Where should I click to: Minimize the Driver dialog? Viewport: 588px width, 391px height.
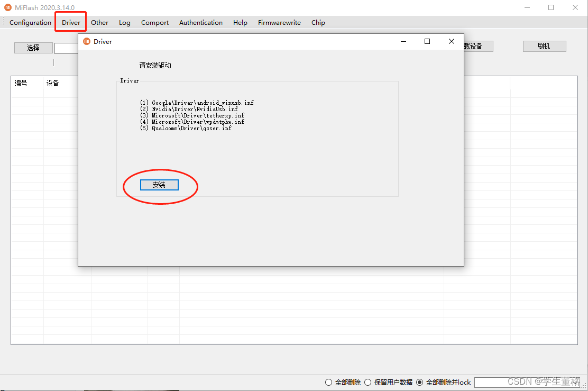coord(403,41)
